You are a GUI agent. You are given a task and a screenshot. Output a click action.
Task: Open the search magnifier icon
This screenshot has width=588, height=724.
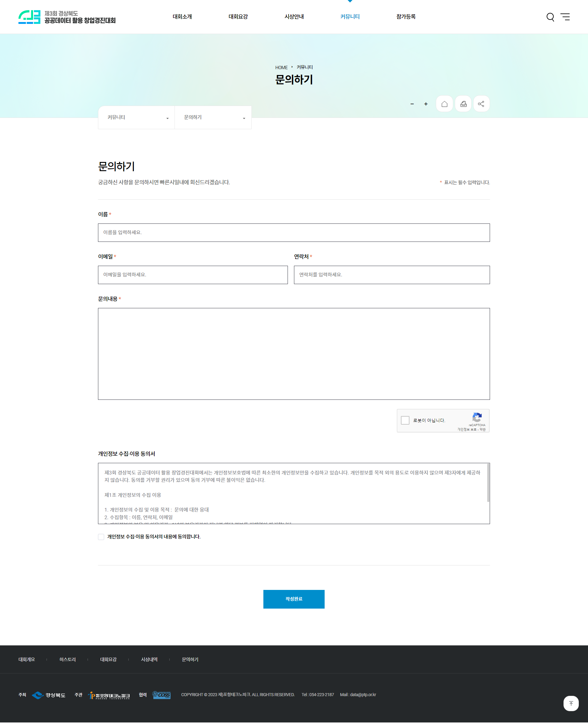coord(550,17)
